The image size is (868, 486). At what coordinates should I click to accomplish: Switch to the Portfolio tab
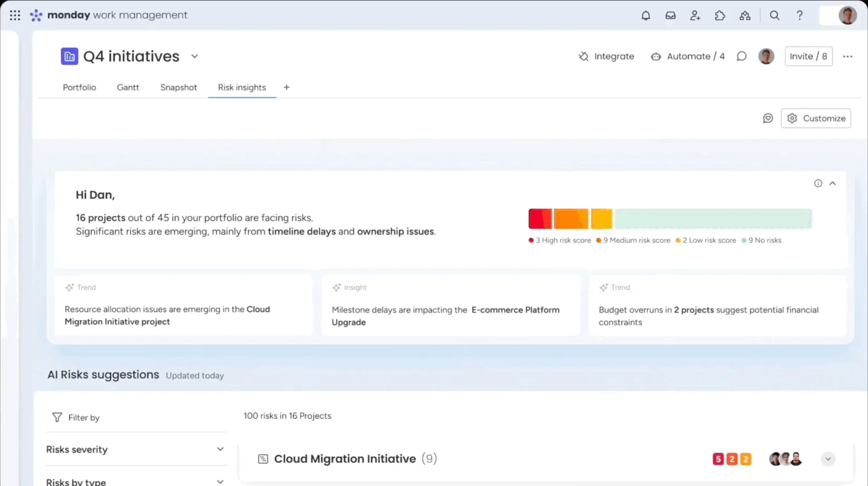80,87
